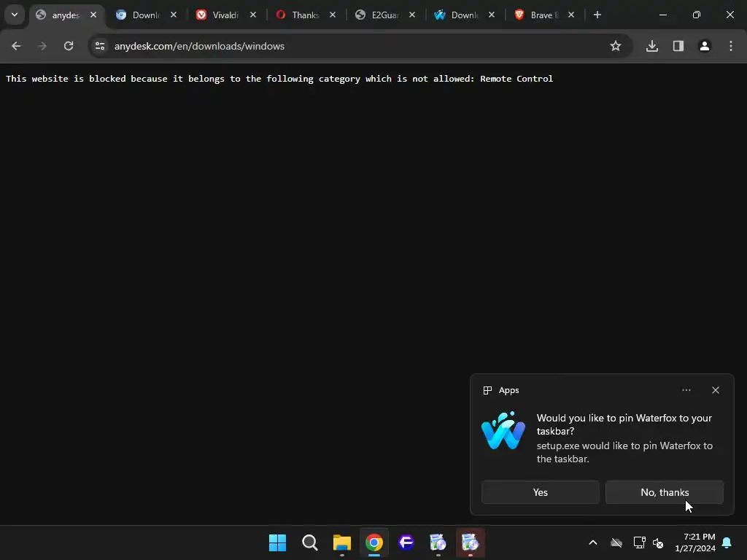This screenshot has width=747, height=560.
Task: Click the Apps notification header label
Action: [x=508, y=391]
